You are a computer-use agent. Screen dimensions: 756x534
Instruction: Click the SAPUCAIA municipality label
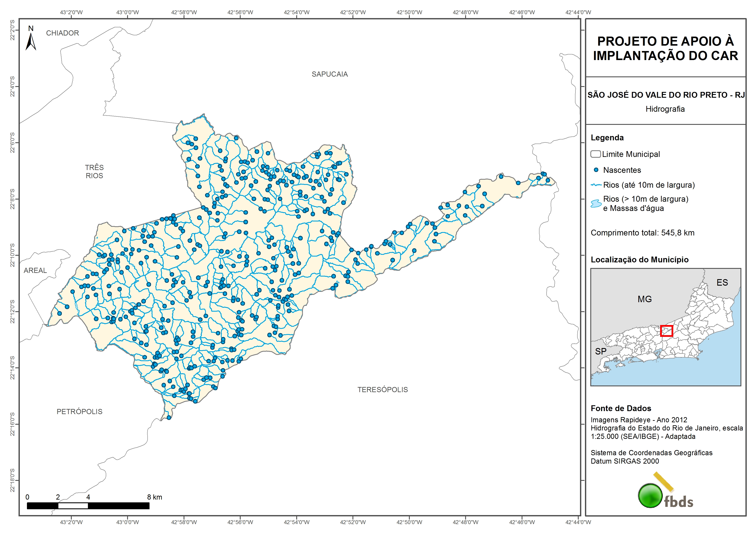pos(330,74)
